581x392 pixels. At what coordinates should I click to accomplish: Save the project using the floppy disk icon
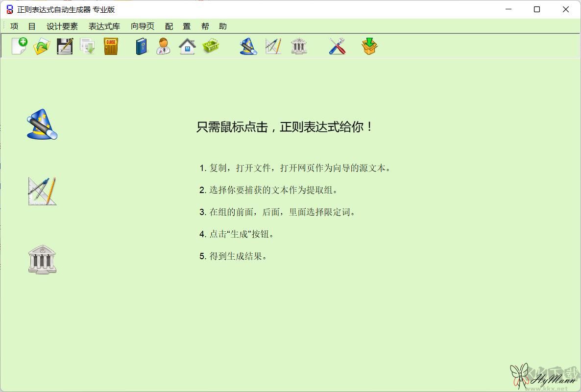64,46
